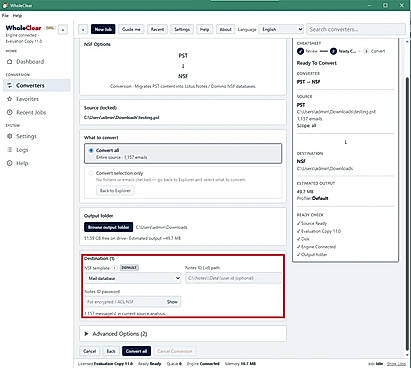The image size is (411, 368).
Task: Click the info icon next to NSF template
Action: click(114, 268)
